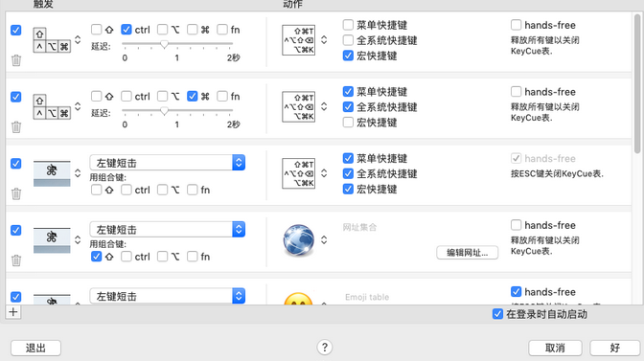This screenshot has height=361, width=644.
Task: Open help with question mark button
Action: click(325, 348)
